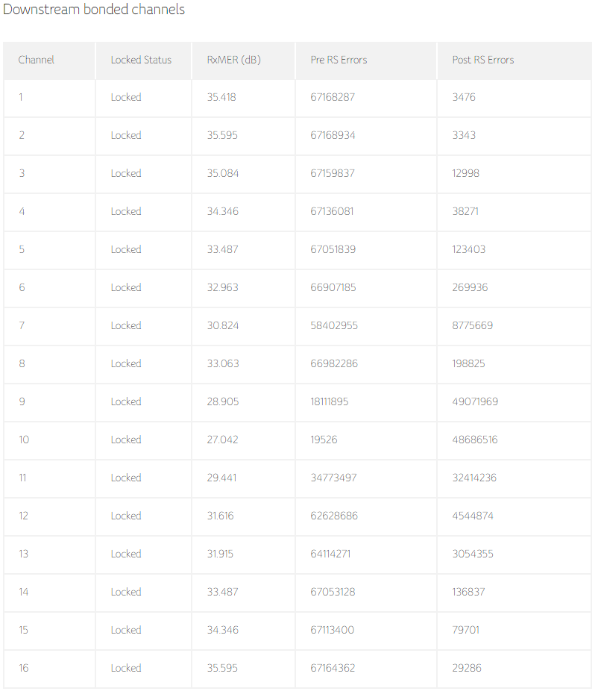Click Post RS Errors value 79701
601x700 pixels.
[x=466, y=630]
